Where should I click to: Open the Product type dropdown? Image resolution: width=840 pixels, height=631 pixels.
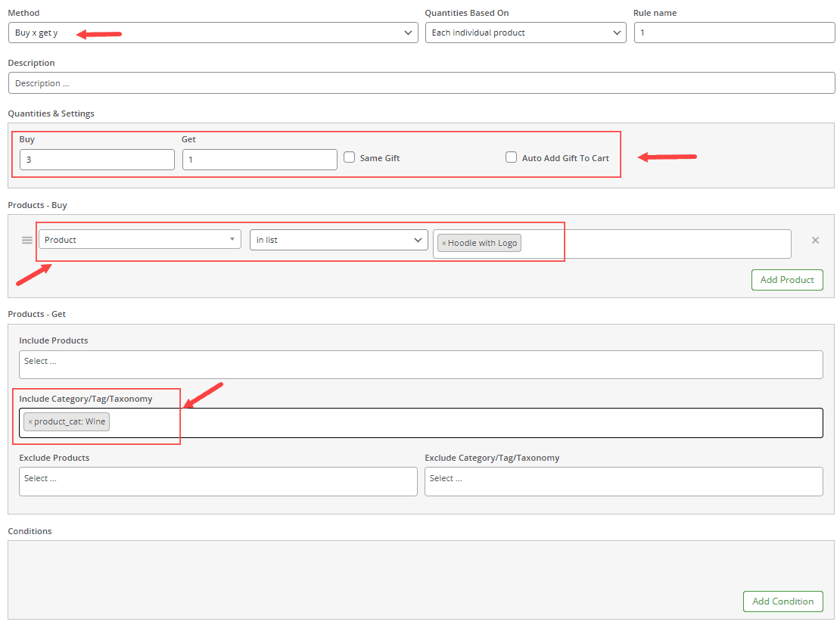tap(140, 240)
